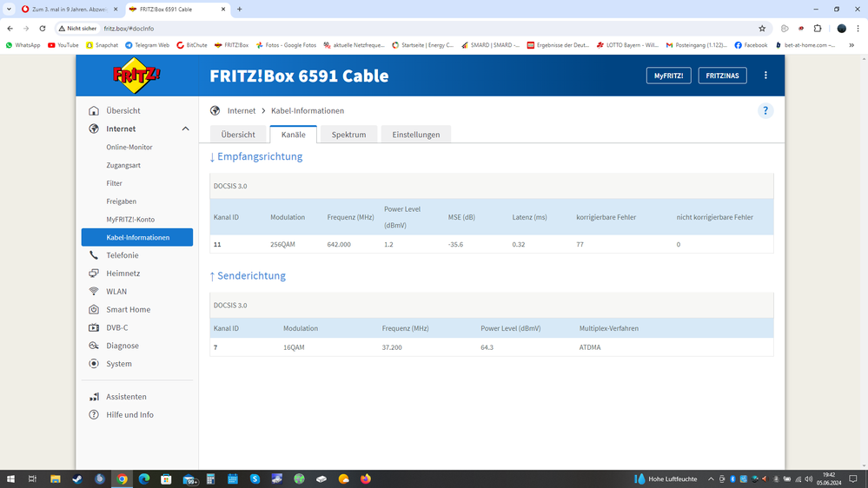Open the Diagnose icon in sidebar
868x488 pixels.
94,346
